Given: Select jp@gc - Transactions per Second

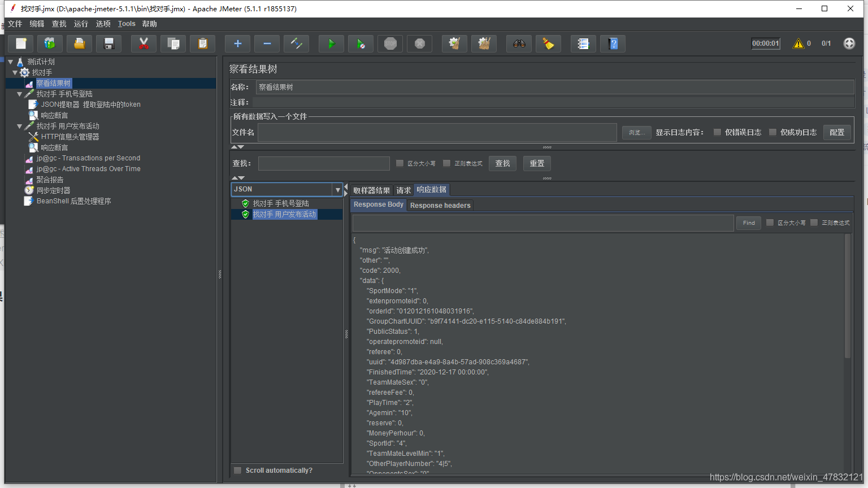Looking at the screenshot, I should (x=88, y=158).
